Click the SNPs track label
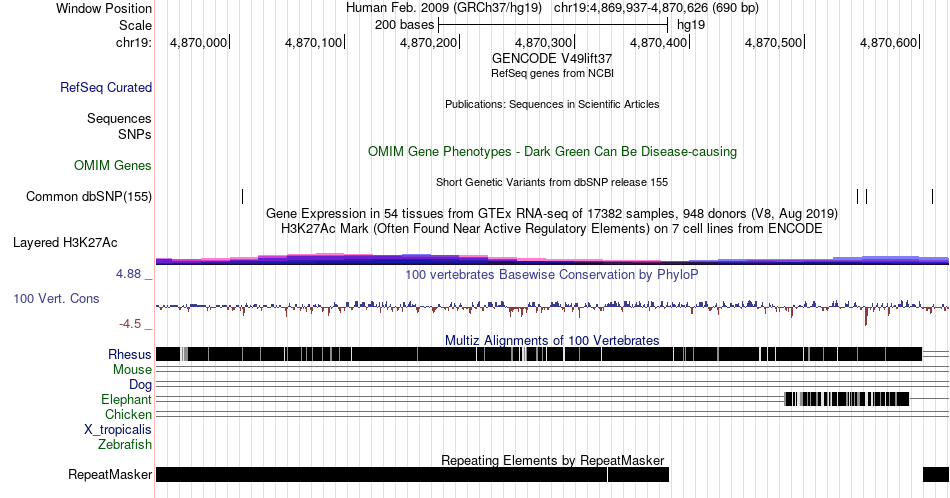The image size is (950, 498). [135, 134]
